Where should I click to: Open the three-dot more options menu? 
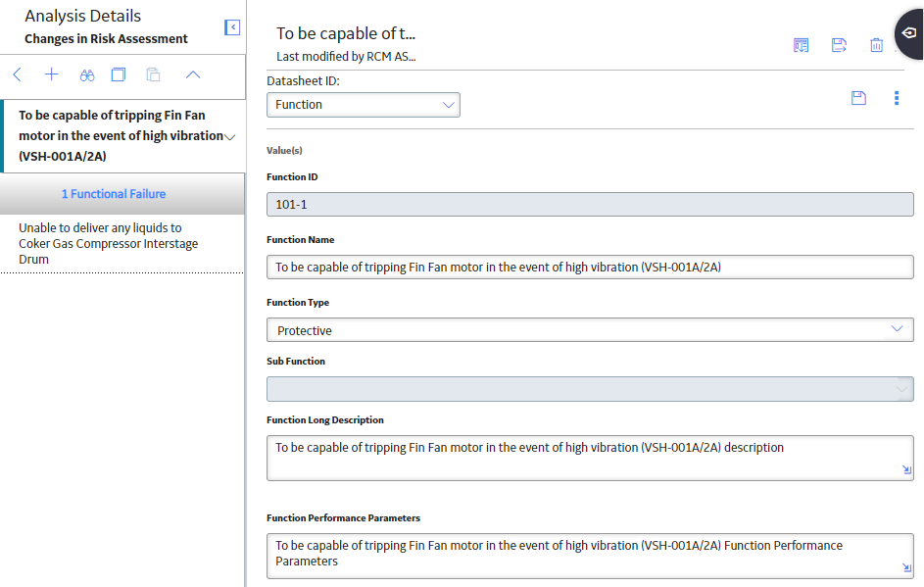(x=897, y=98)
